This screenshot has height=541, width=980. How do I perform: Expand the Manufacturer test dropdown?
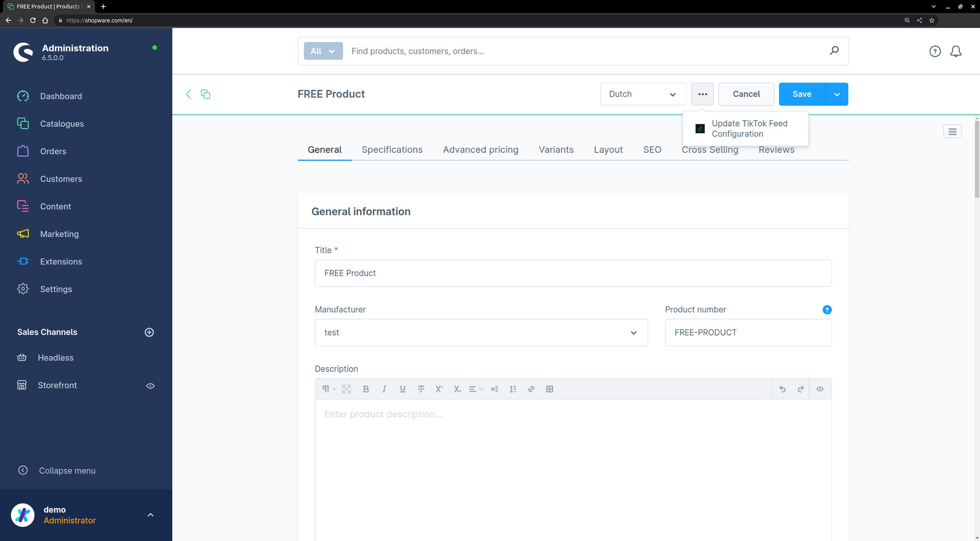pos(633,332)
